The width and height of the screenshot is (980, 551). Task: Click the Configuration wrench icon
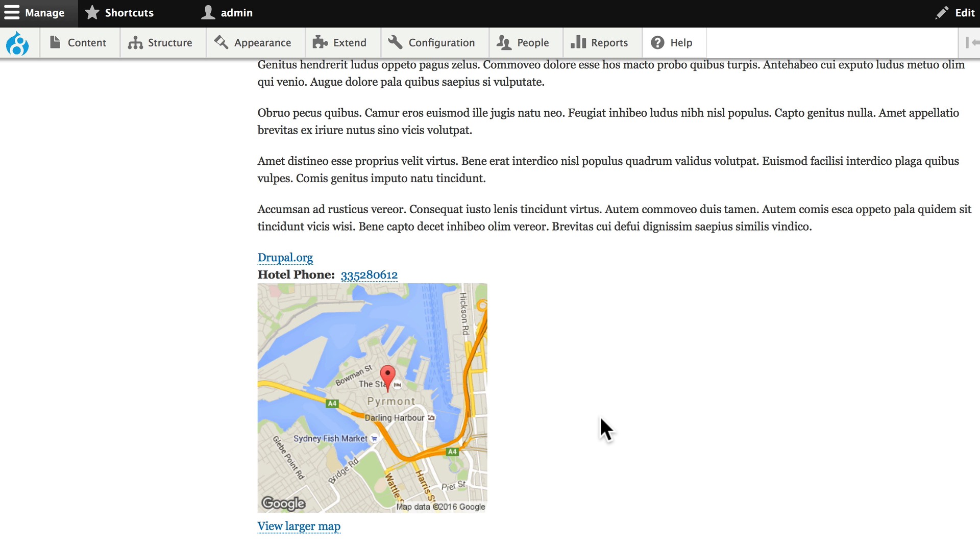(x=395, y=42)
